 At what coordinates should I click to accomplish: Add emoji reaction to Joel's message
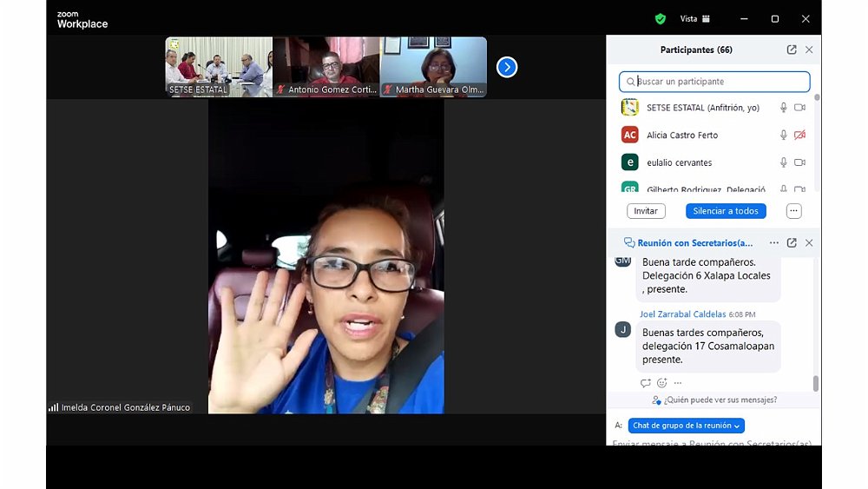[661, 383]
